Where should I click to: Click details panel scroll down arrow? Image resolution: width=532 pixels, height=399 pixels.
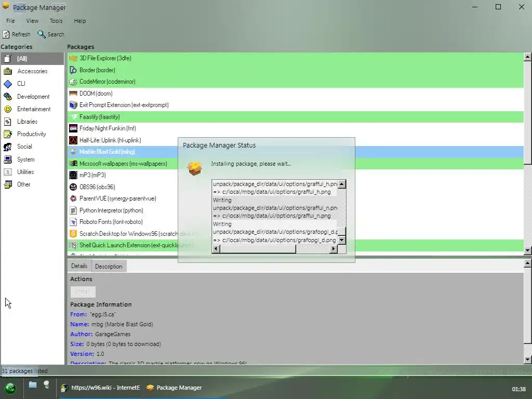tap(527, 360)
